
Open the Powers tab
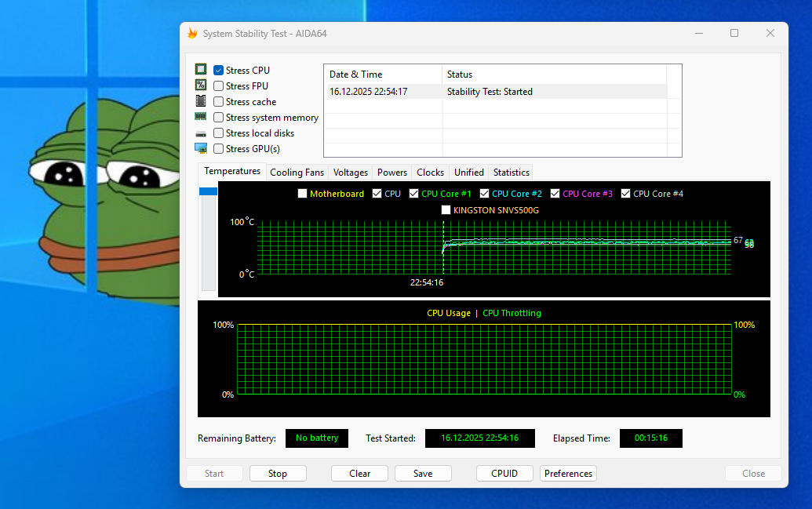[392, 173]
